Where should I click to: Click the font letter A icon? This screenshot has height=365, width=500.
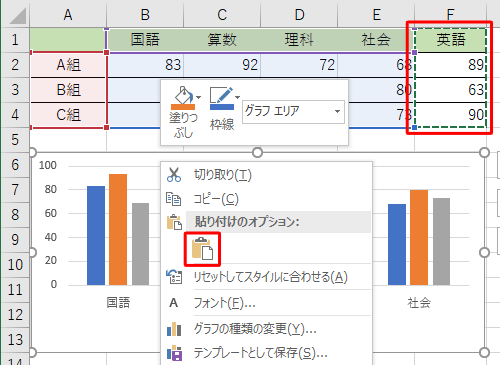[173, 303]
